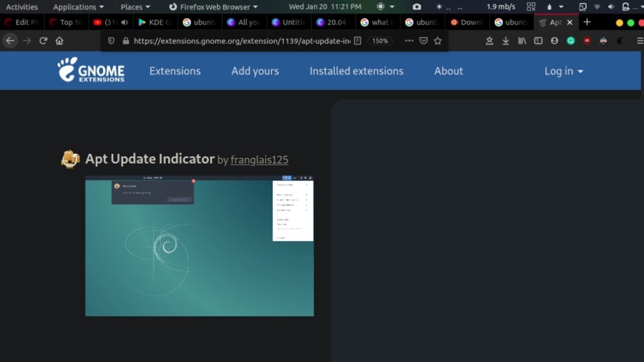644x362 pixels.
Task: Open the CPU chip indicator dropdown
Action: click(386, 6)
